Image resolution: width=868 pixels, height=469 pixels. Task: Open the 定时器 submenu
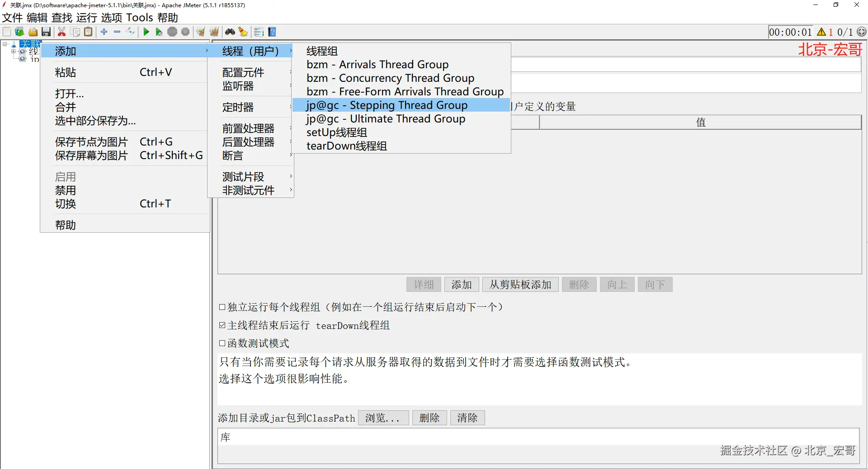[x=250, y=107]
